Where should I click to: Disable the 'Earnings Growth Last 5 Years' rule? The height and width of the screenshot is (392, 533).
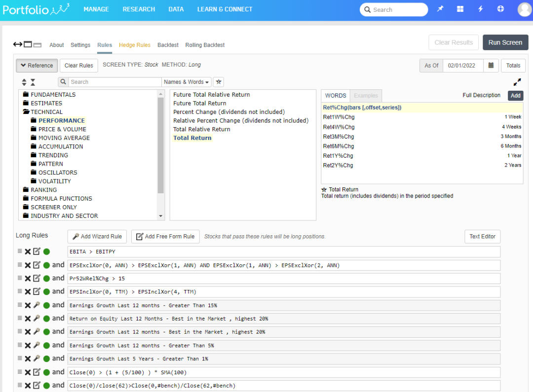tap(46, 358)
